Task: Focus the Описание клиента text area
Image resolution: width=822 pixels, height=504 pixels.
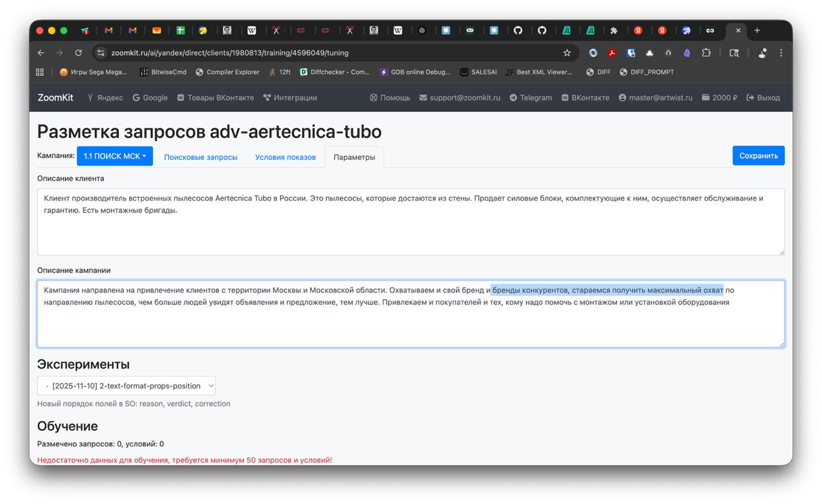Action: (411, 222)
